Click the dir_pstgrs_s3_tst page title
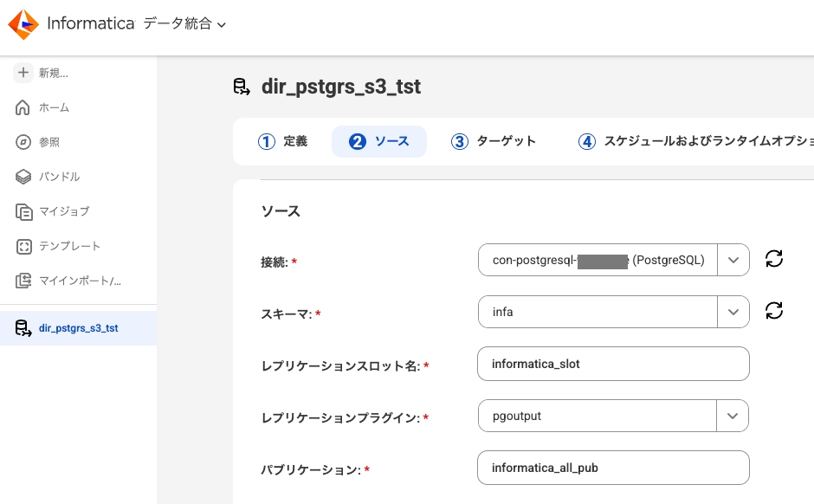This screenshot has width=814, height=504. [x=341, y=87]
